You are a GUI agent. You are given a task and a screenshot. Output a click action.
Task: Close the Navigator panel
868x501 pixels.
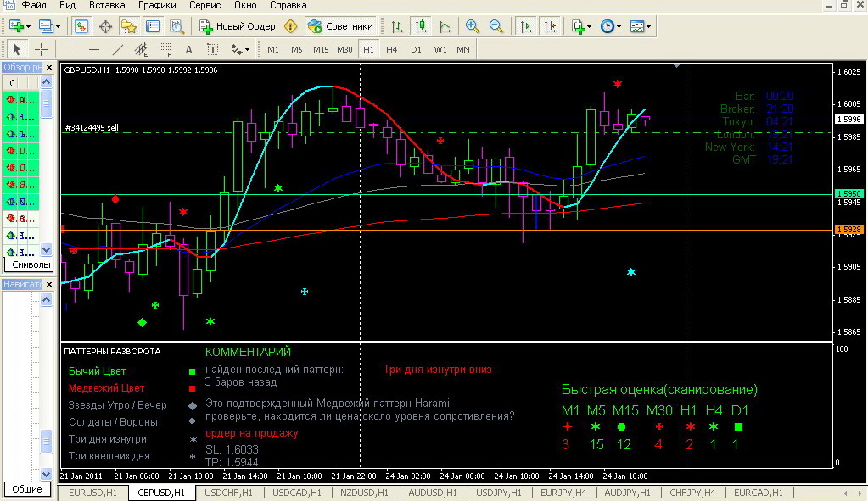point(49,284)
